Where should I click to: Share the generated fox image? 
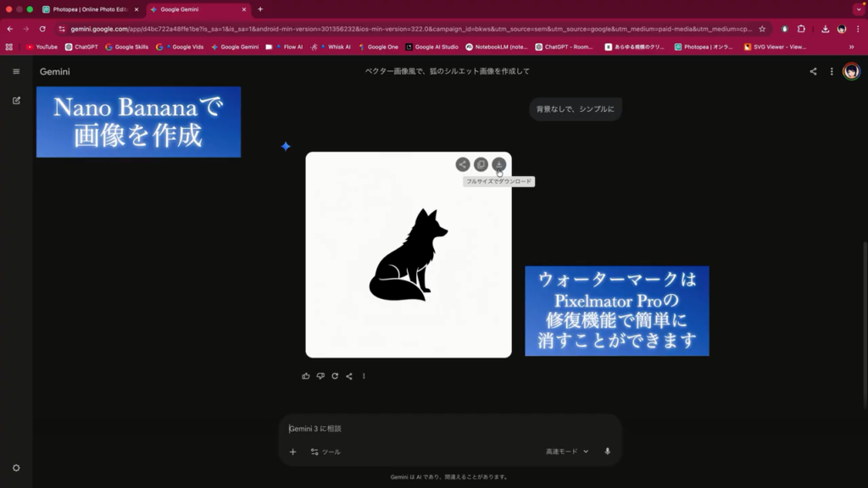(x=462, y=164)
